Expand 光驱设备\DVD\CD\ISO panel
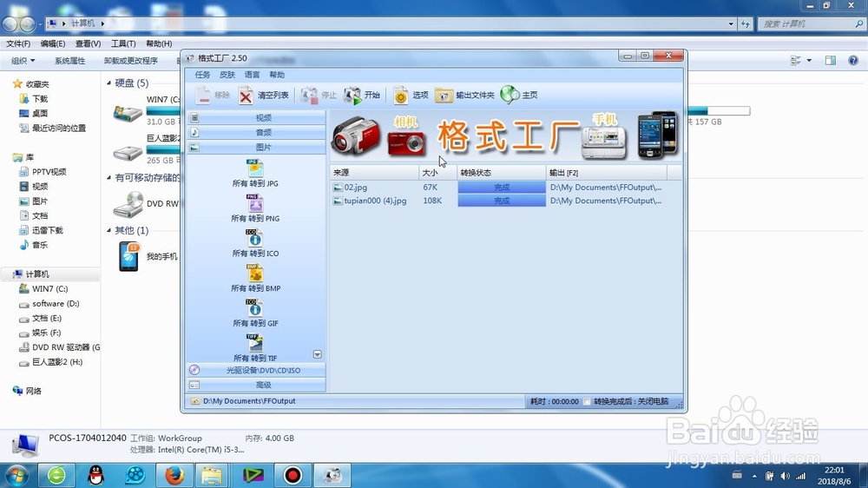 (256, 370)
